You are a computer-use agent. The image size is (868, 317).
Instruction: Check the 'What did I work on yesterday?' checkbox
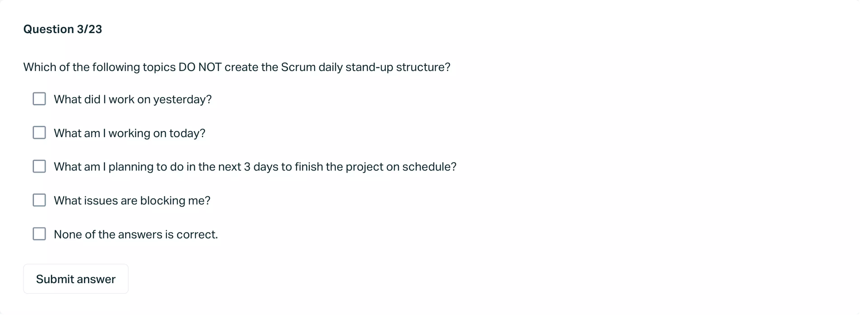(x=39, y=99)
